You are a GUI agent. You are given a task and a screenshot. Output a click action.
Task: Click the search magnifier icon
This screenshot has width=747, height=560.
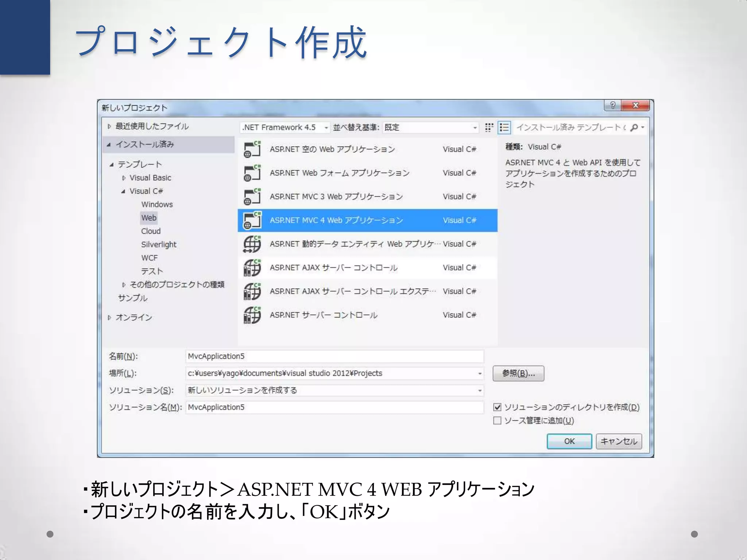pos(634,127)
